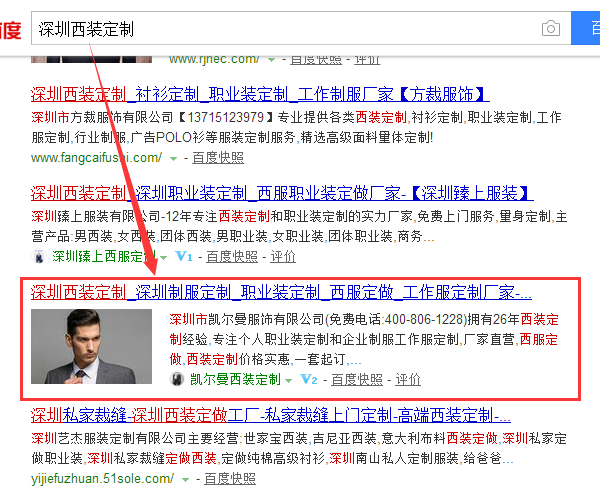Click the V1 credibility badge

184,256
